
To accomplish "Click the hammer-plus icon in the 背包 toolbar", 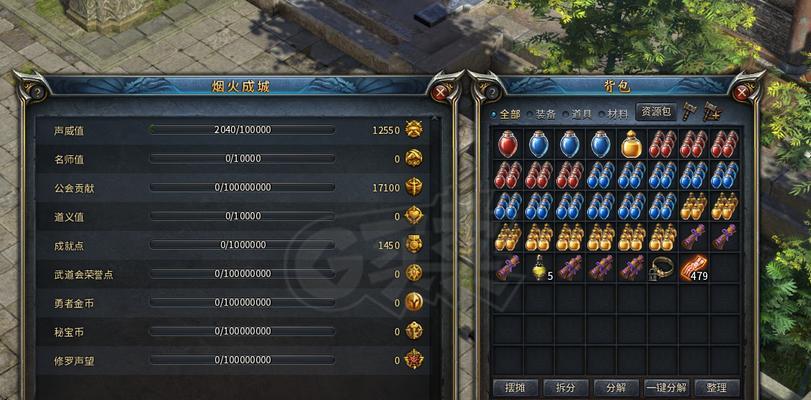I will 712,111.
